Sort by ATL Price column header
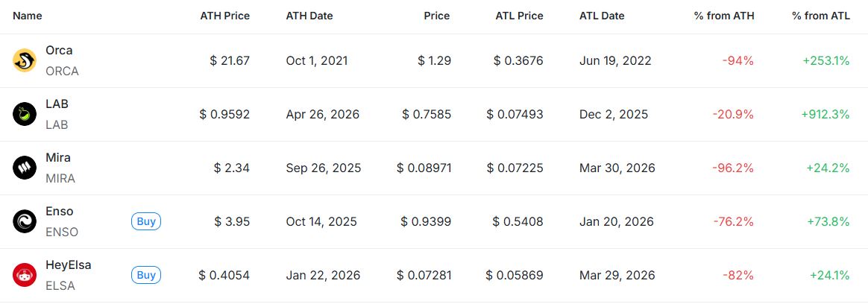868x304 pixels. tap(519, 16)
